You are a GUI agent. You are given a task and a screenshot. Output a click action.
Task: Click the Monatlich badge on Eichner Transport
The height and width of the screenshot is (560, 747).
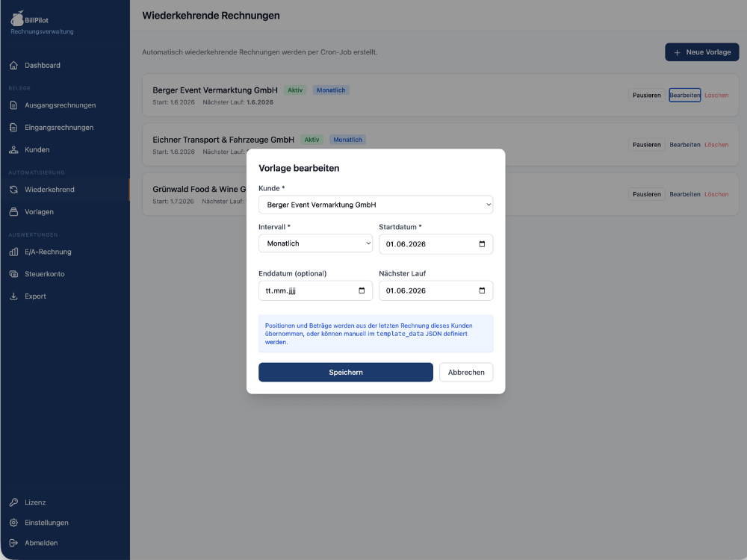pyautogui.click(x=348, y=140)
